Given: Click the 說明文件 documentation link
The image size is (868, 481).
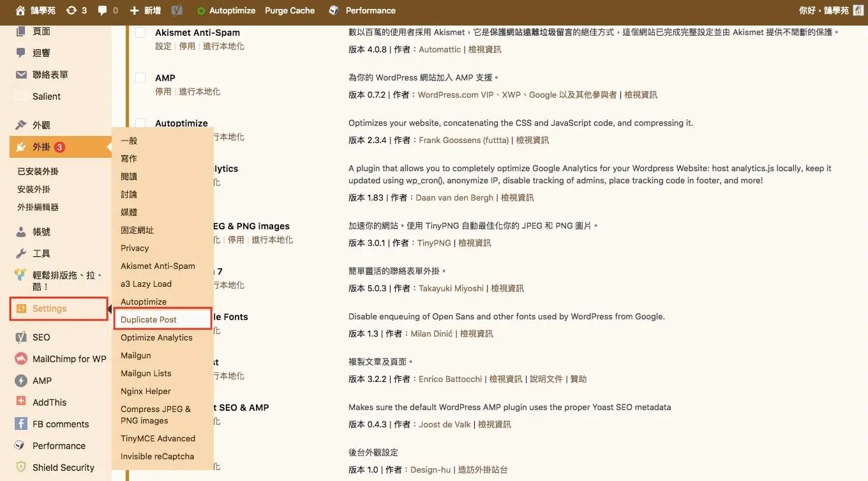Looking at the screenshot, I should coord(546,379).
